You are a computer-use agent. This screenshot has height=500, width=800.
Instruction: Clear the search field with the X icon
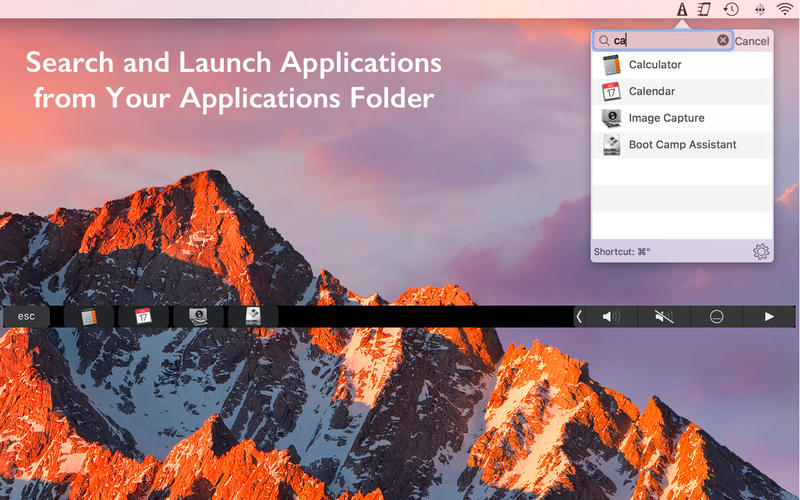tap(723, 41)
